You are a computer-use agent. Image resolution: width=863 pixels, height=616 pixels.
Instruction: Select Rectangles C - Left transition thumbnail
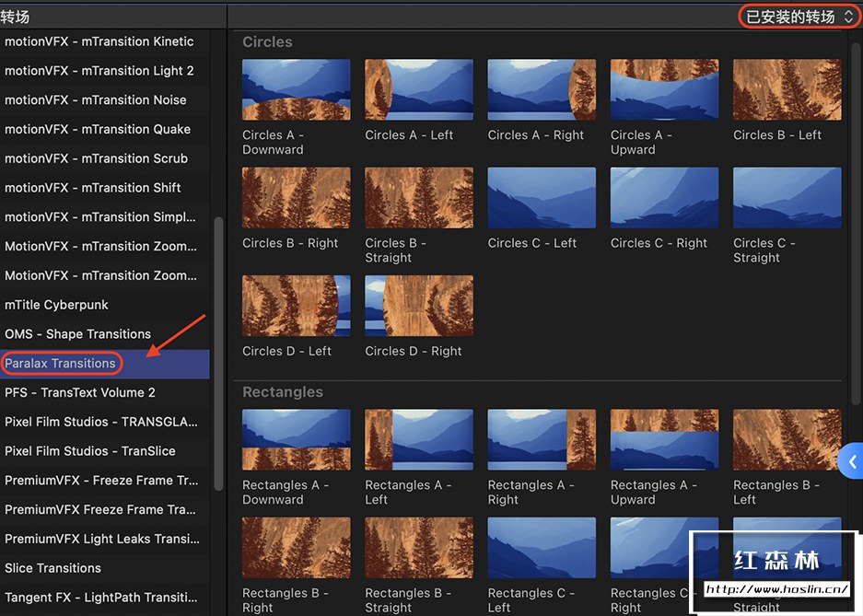(542, 547)
